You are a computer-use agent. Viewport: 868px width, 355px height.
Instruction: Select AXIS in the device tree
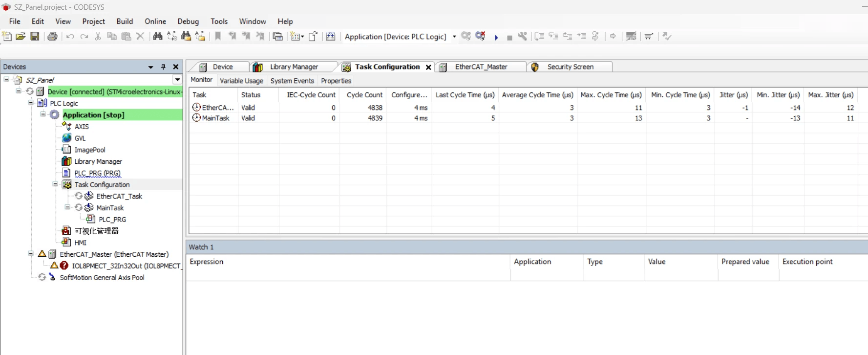pos(82,127)
